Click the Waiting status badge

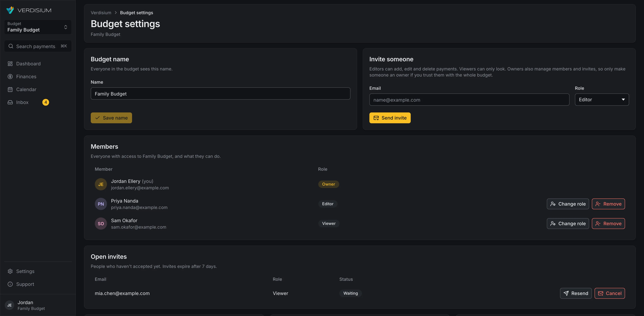[350, 293]
